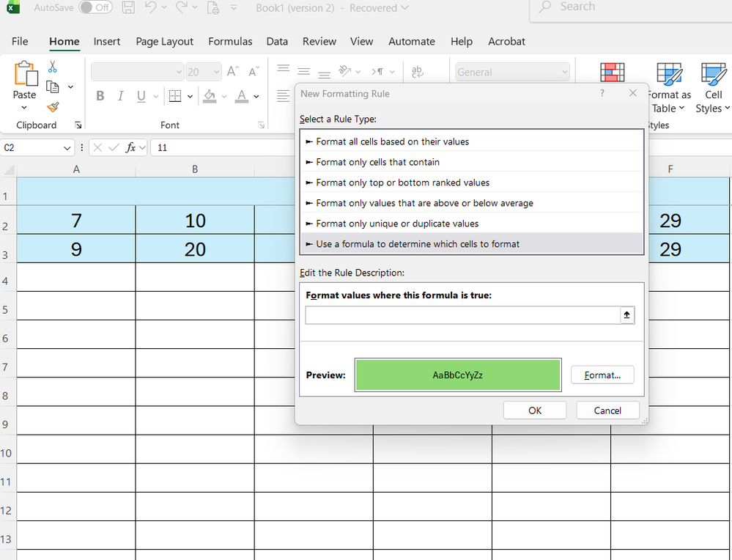Click the Wrap Text icon

coord(418,71)
